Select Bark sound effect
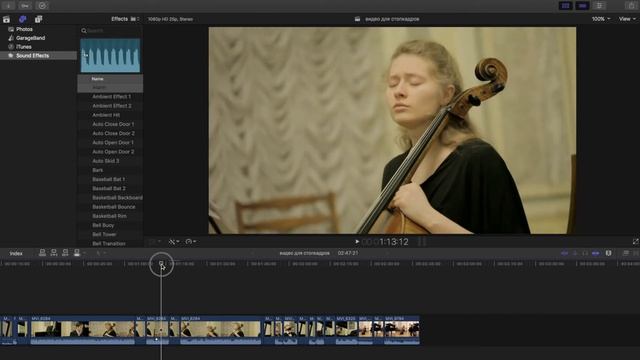Viewport: 640px width, 360px height. (x=98, y=170)
